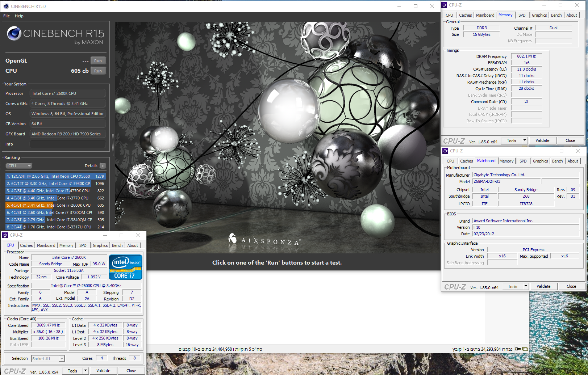Viewport: 588px width, 375px height.
Task: Click Close button in Memory CPU-Z window
Action: (x=570, y=140)
